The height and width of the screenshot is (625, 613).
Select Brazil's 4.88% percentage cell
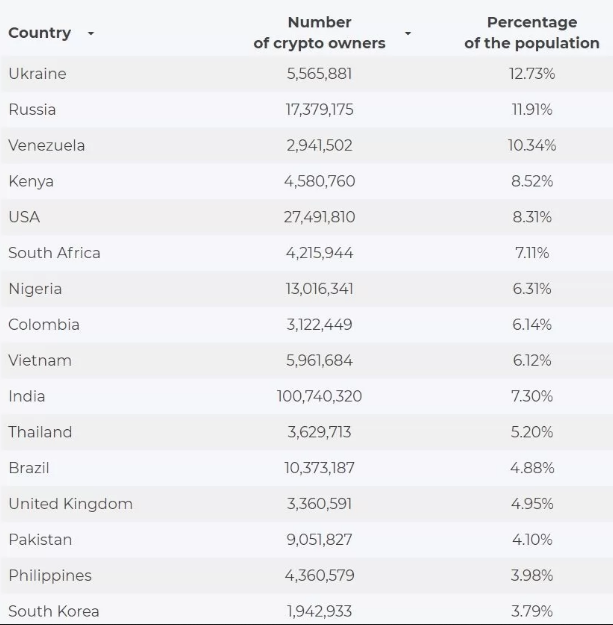tap(531, 468)
